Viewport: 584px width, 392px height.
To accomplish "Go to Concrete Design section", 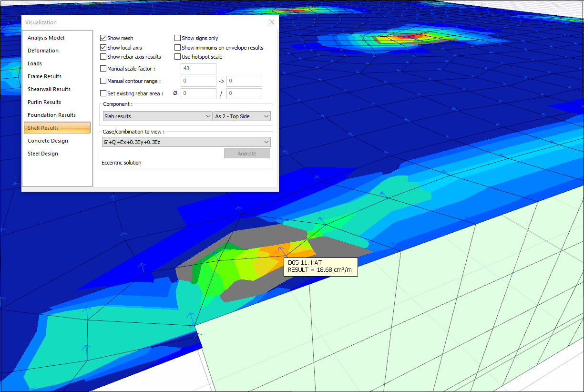I will (48, 141).
